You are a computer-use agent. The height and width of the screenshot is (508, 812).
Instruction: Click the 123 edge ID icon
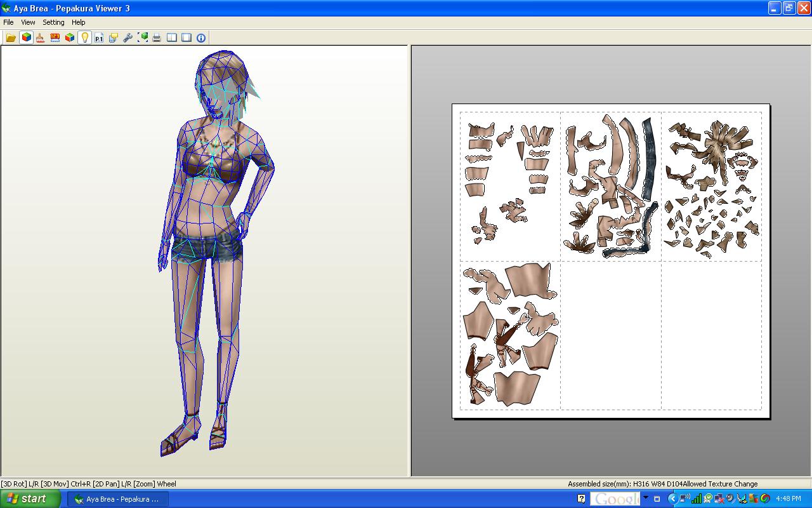pyautogui.click(x=55, y=38)
